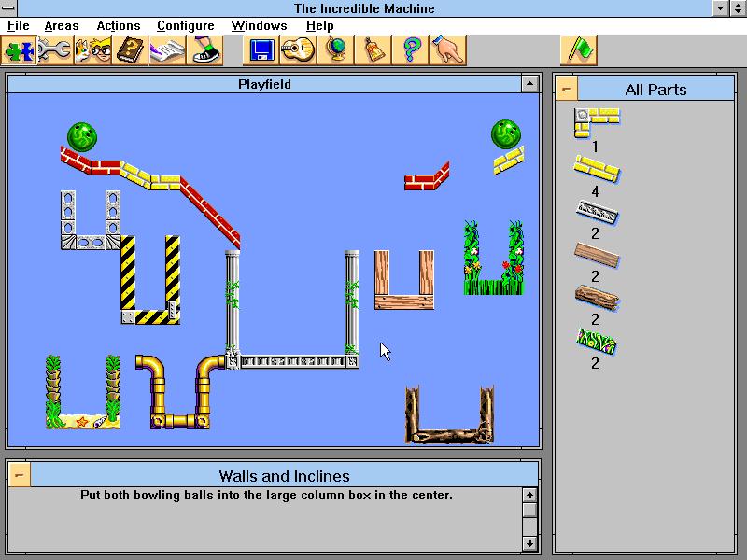Image resolution: width=747 pixels, height=560 pixels.
Task: Click the long red brick incline
Action: [x=209, y=213]
